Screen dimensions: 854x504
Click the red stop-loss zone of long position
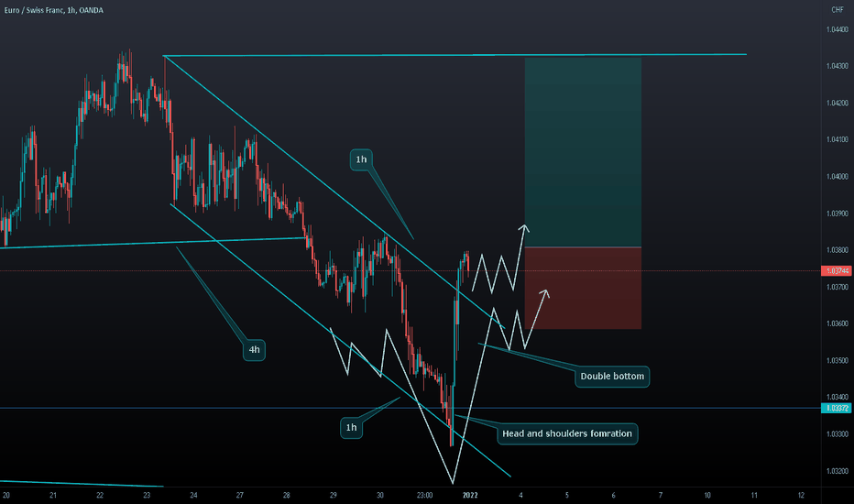click(583, 289)
